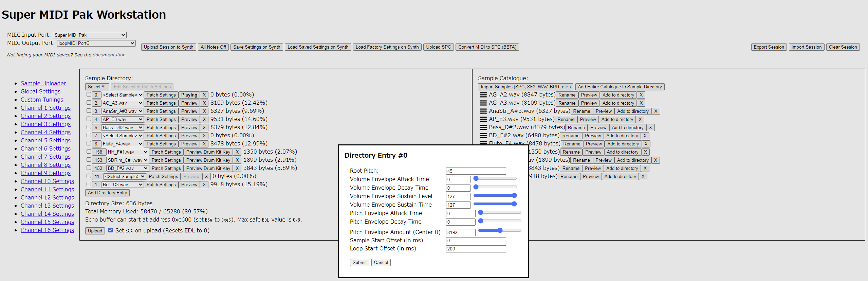Remove AG_A2.wav from the Sample Catalogue
Screen dimensions: 868x281
click(641, 95)
